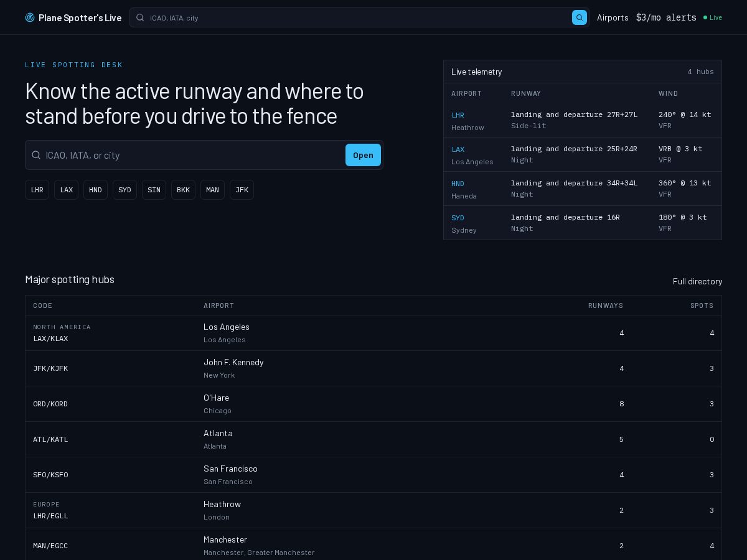Click the MAN/EGCC code cell
The width and height of the screenshot is (747, 560).
point(50,546)
